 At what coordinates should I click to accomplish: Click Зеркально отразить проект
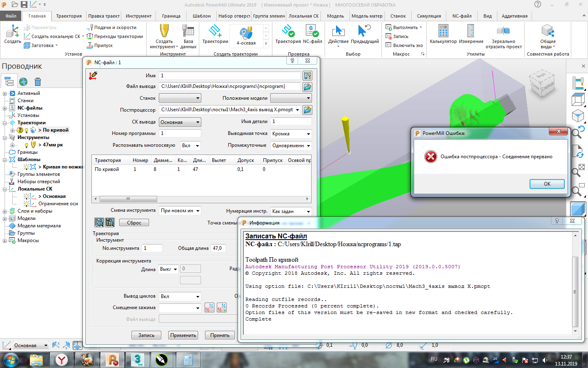coord(503,36)
